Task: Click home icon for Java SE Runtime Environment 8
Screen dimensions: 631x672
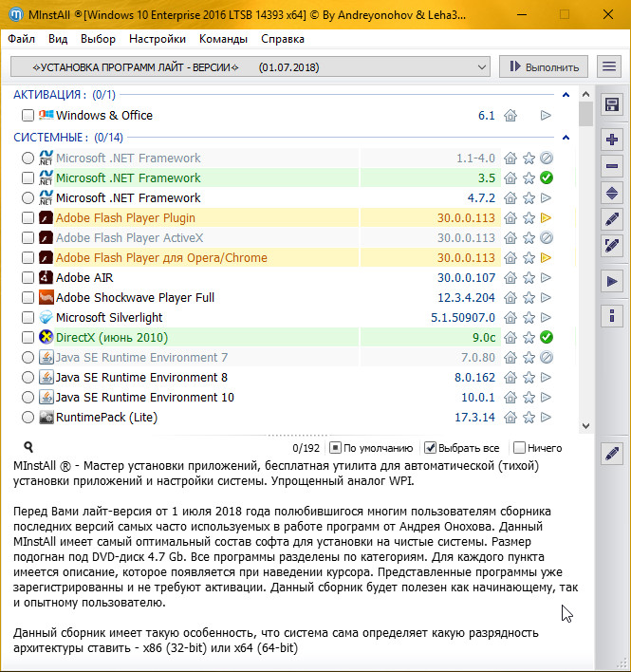Action: click(x=510, y=378)
